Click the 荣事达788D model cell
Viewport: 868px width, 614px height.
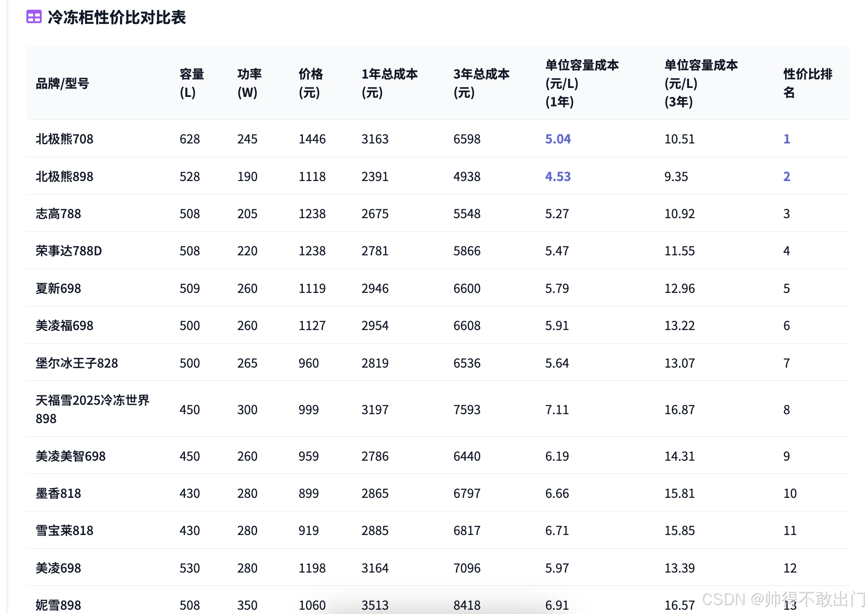69,251
